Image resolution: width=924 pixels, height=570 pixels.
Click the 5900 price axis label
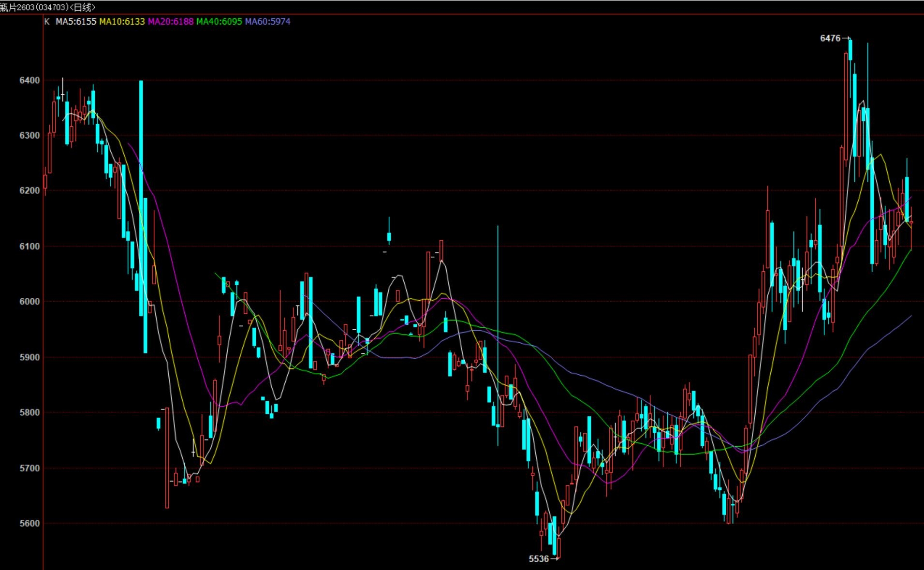(x=29, y=357)
